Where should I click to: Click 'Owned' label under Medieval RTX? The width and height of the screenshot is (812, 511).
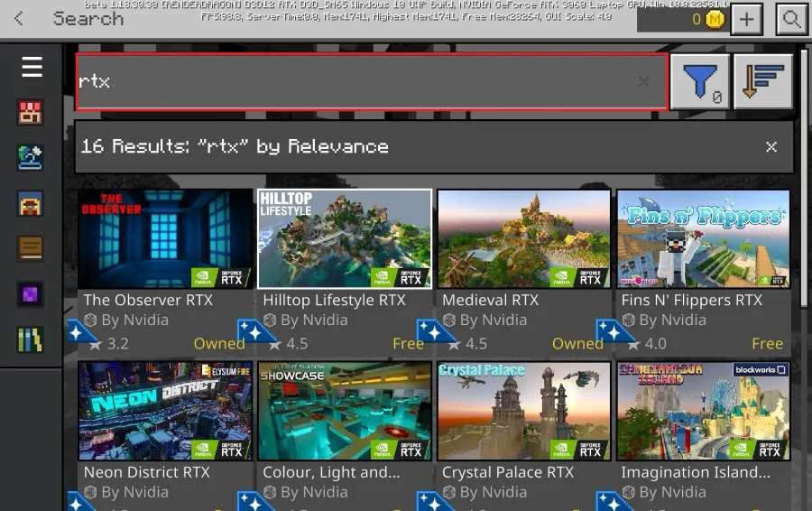pos(577,344)
